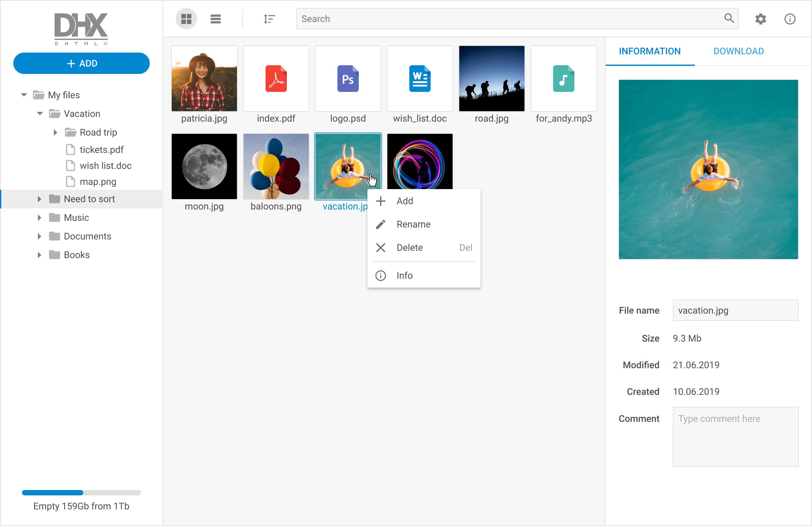
Task: Open the sort order options
Action: 269,19
